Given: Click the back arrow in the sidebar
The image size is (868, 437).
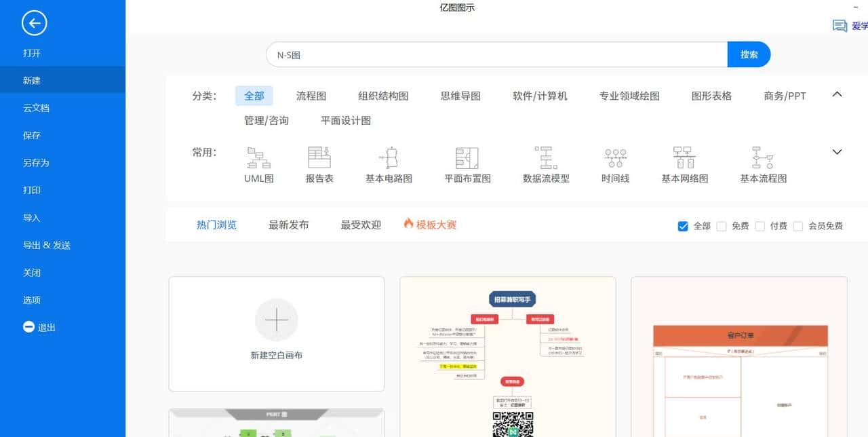Looking at the screenshot, I should 33,22.
